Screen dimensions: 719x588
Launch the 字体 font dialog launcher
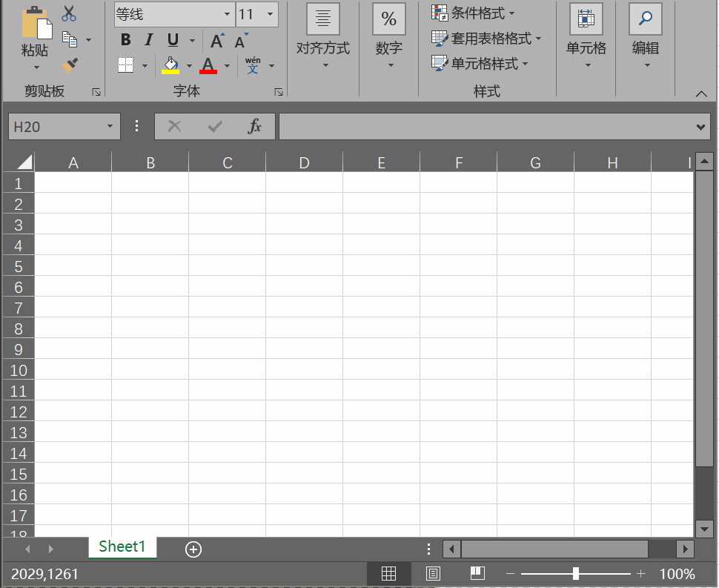(279, 92)
